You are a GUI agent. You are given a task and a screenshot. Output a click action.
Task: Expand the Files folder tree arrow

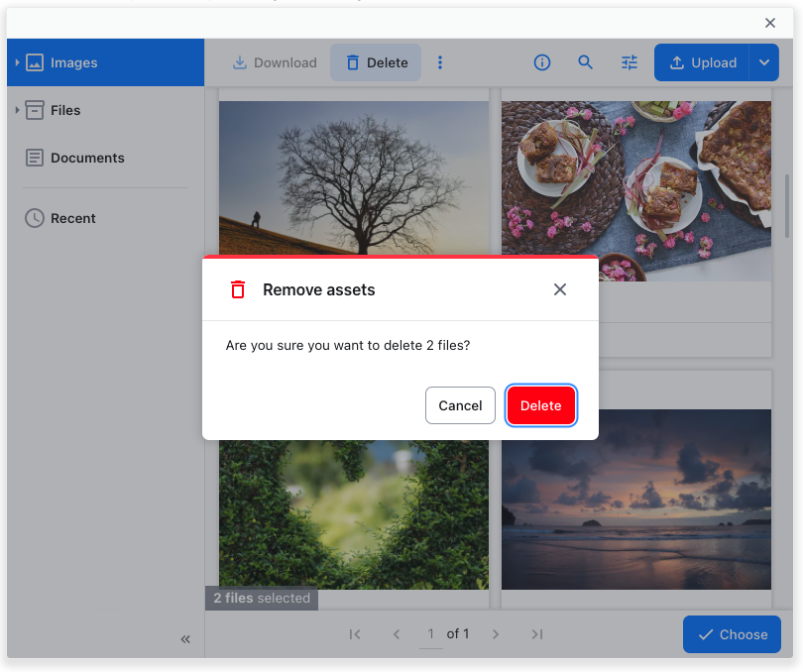17,110
